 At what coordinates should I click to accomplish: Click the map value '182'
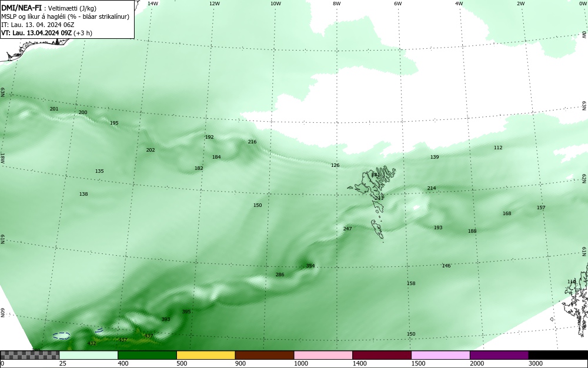click(x=199, y=168)
